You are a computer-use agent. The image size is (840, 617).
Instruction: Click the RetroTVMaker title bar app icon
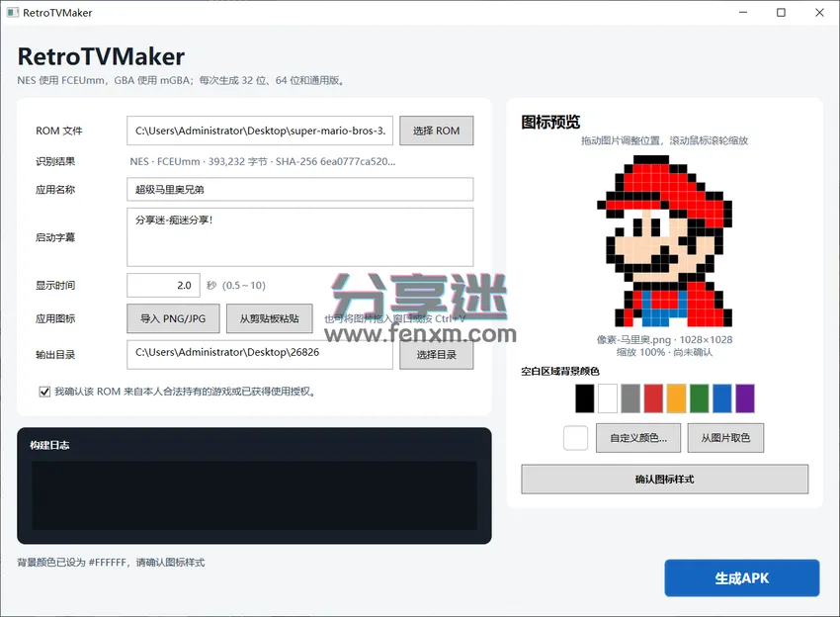coord(12,12)
